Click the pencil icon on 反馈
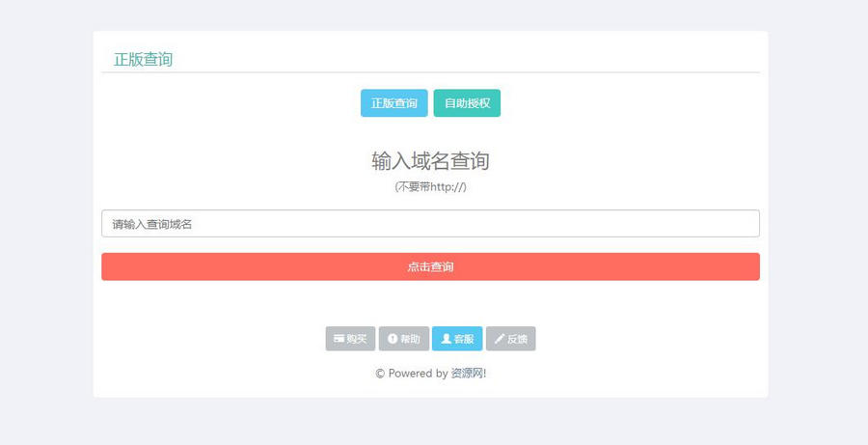The height and width of the screenshot is (445, 868). (x=500, y=339)
